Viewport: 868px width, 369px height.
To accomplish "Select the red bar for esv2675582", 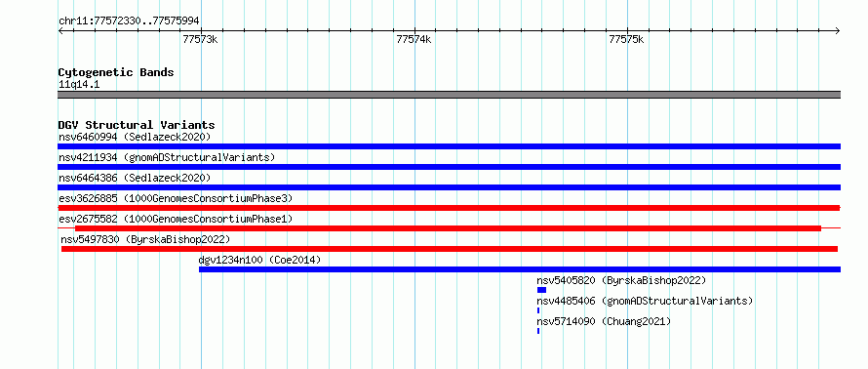I will coord(448,228).
